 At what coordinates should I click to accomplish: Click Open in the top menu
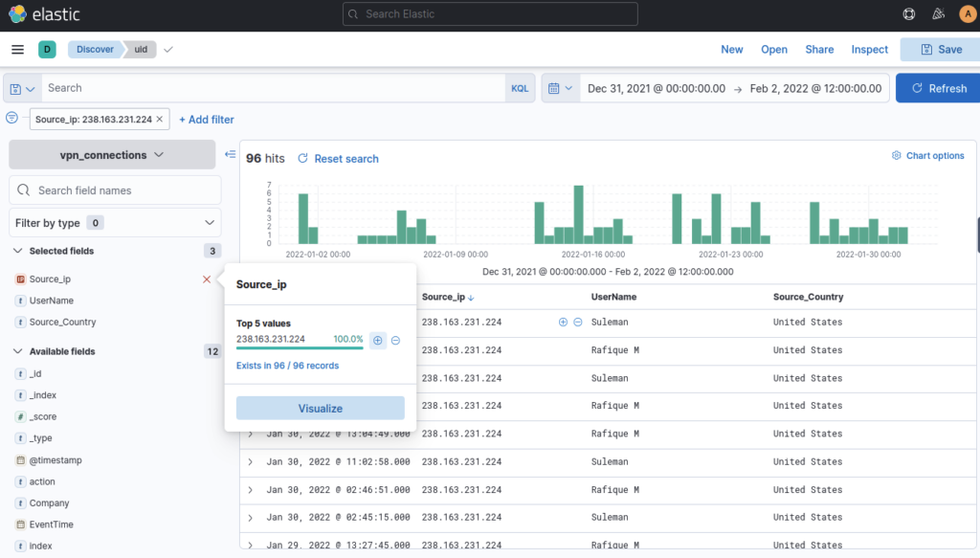[x=773, y=50]
